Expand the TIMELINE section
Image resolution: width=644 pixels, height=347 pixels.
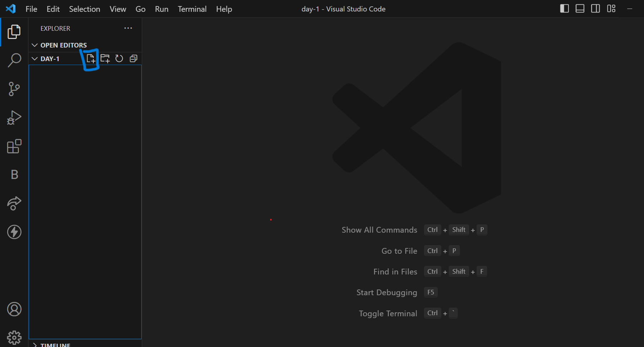click(35, 344)
